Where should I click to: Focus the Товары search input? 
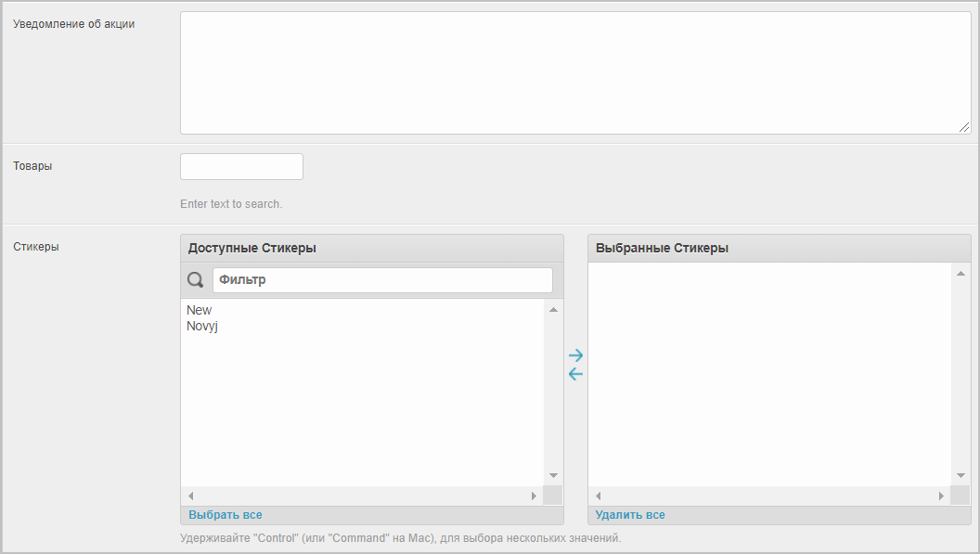(x=241, y=167)
